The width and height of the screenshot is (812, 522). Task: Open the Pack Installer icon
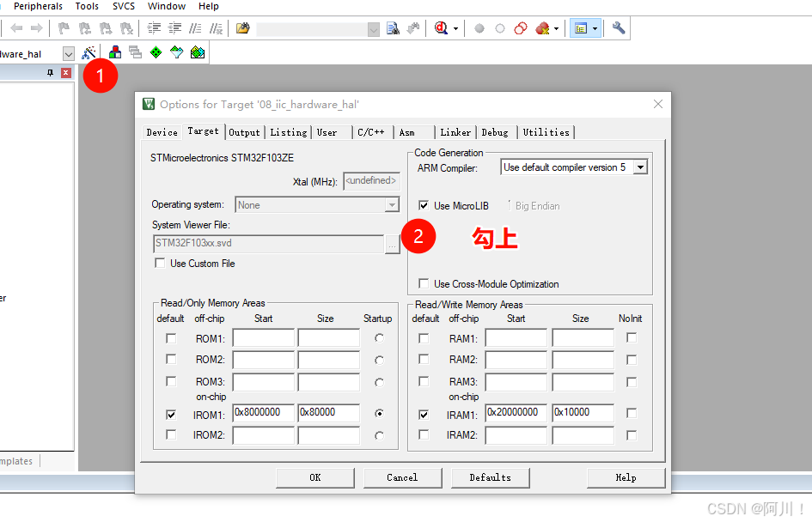tap(198, 52)
